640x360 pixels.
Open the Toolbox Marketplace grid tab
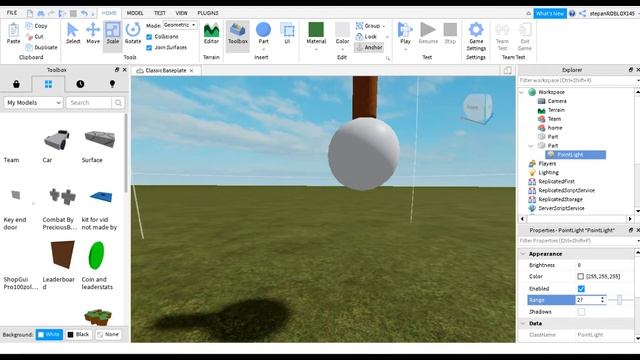tap(48, 84)
